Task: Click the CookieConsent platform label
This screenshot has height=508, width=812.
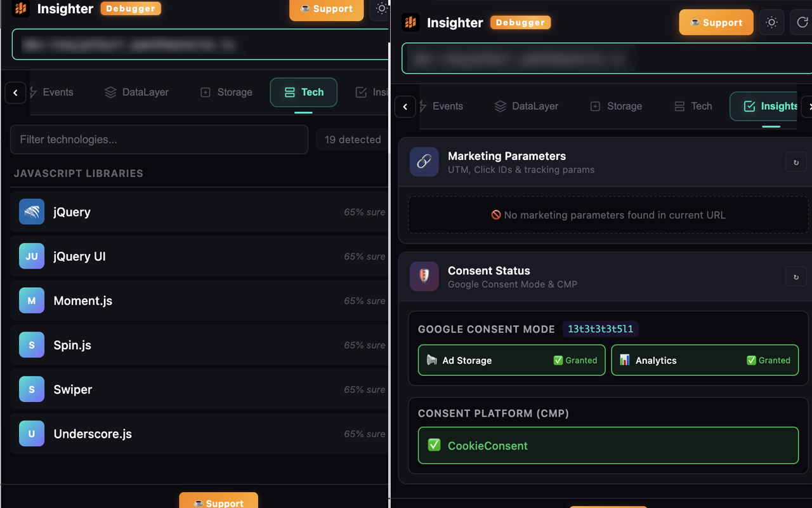Action: pyautogui.click(x=487, y=446)
